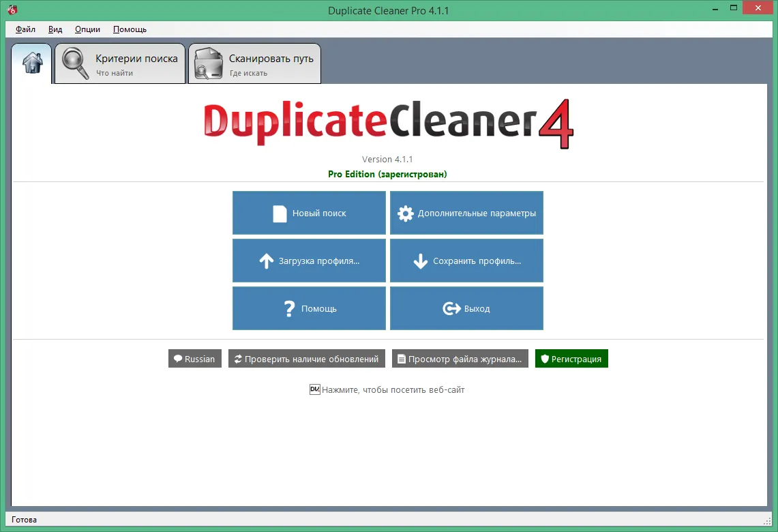778x532 pixels.
Task: Open the Файл menu
Action: pyautogui.click(x=25, y=29)
